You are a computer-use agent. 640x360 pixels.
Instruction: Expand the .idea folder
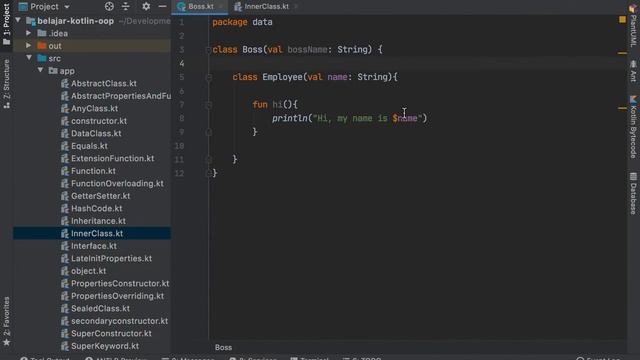[29, 33]
